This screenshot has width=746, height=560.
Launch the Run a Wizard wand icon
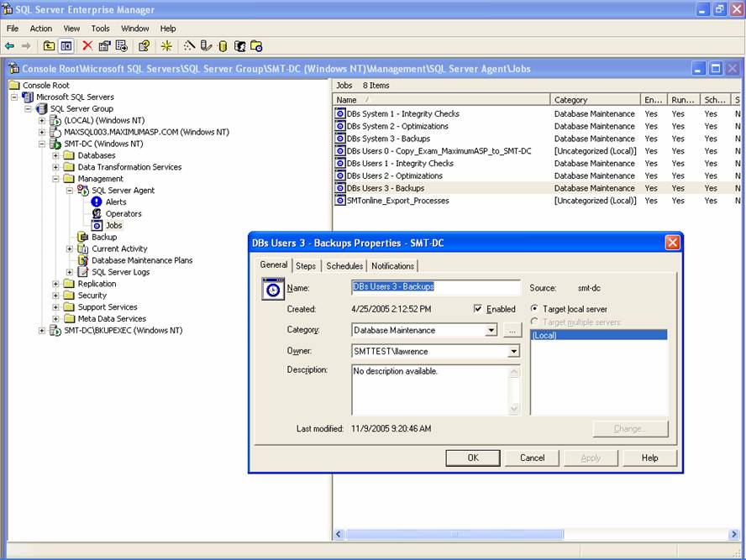click(189, 45)
